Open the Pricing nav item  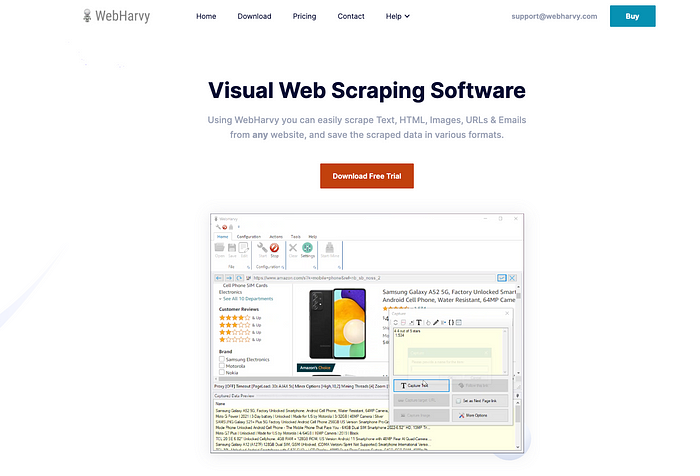pyautogui.click(x=304, y=16)
